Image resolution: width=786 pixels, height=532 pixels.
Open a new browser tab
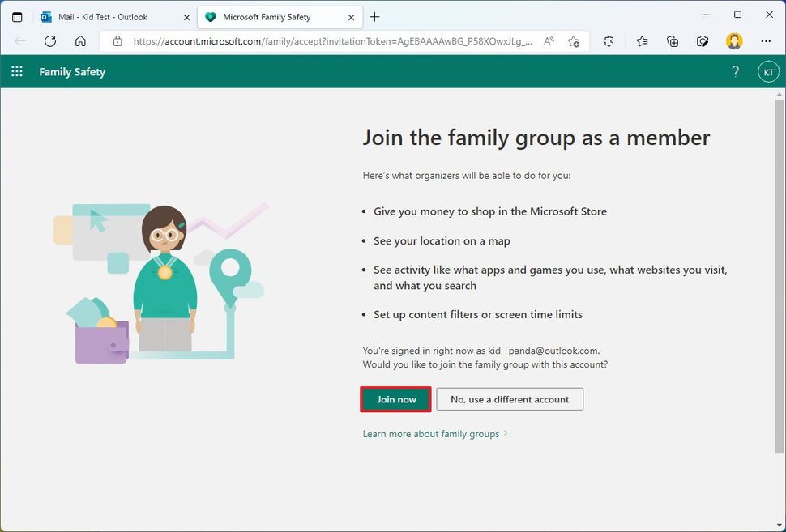click(x=374, y=17)
